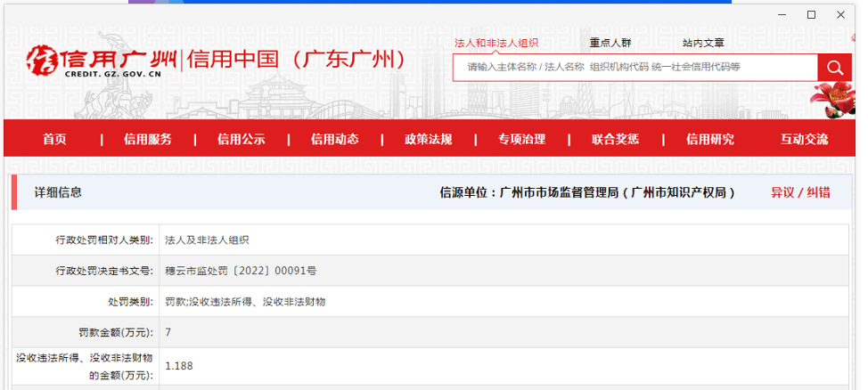Click the 信用广州 logo
The image size is (868, 390).
pos(102,61)
